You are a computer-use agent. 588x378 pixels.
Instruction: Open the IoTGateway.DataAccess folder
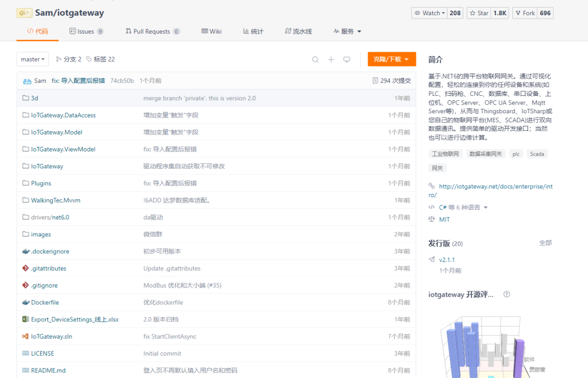pos(63,115)
